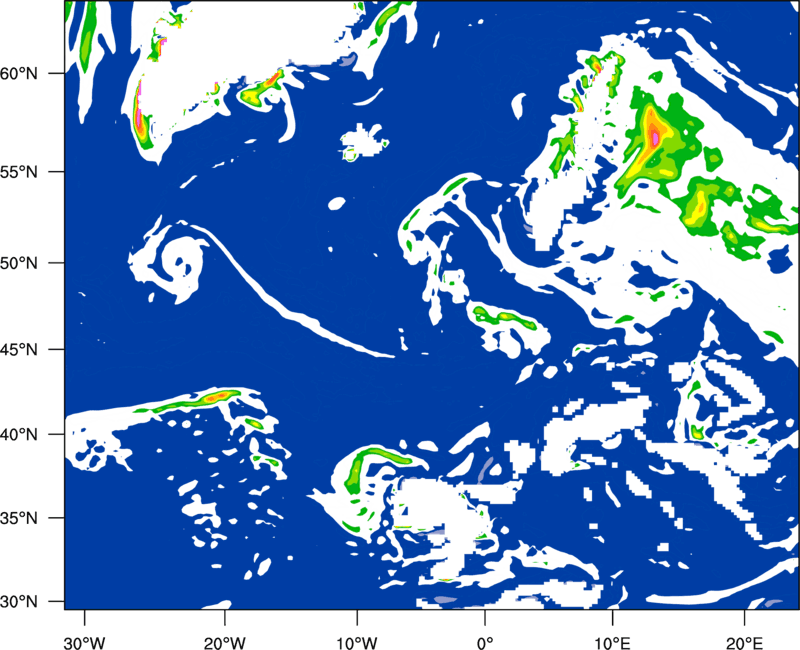
Task: Click the 45°N latitude label
Action: tap(19, 350)
